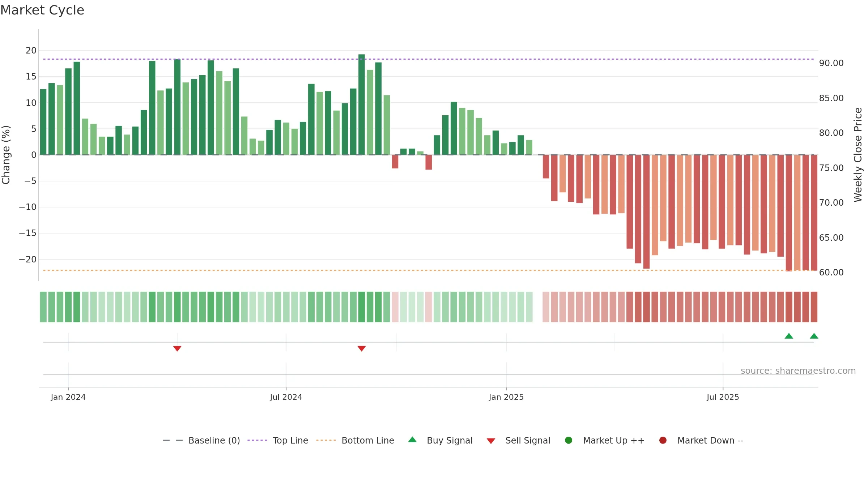This screenshot has width=868, height=488.
Task: Toggle the Top Line legend item
Action: pos(278,440)
